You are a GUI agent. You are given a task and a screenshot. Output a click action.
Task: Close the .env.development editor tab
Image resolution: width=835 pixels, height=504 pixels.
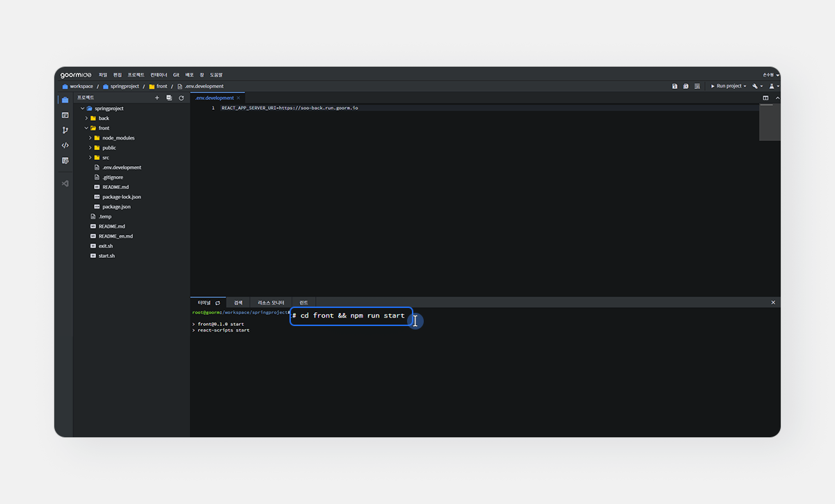(238, 98)
